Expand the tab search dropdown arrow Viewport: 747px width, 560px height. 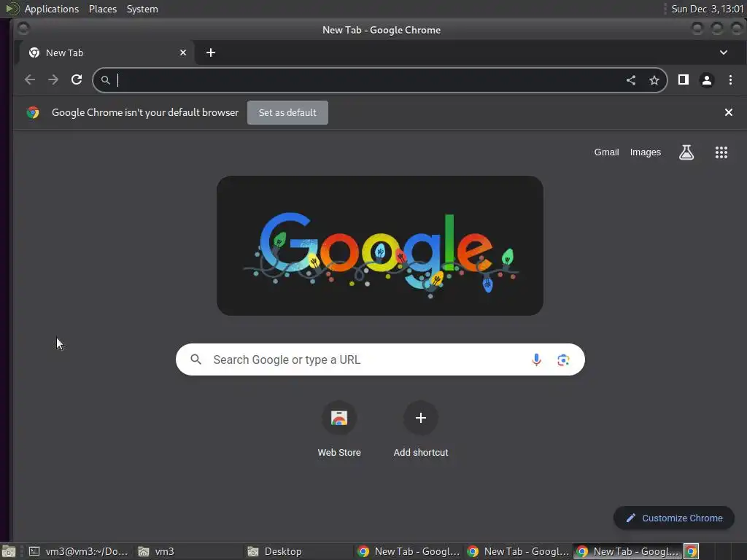pyautogui.click(x=723, y=52)
